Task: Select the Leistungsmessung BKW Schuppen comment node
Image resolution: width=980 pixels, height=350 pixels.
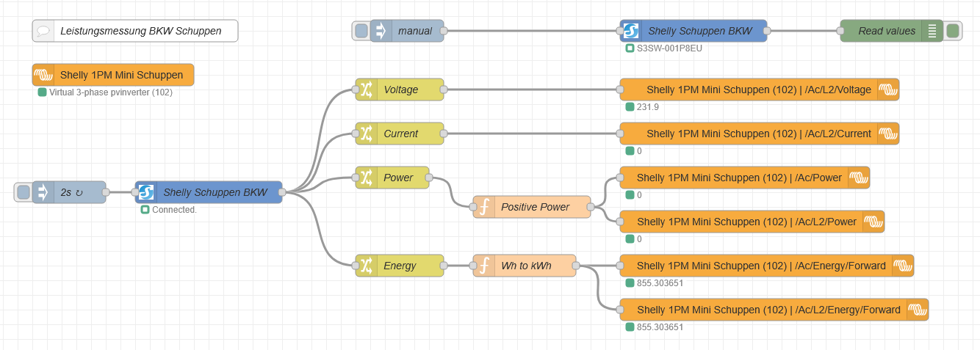Action: [135, 31]
